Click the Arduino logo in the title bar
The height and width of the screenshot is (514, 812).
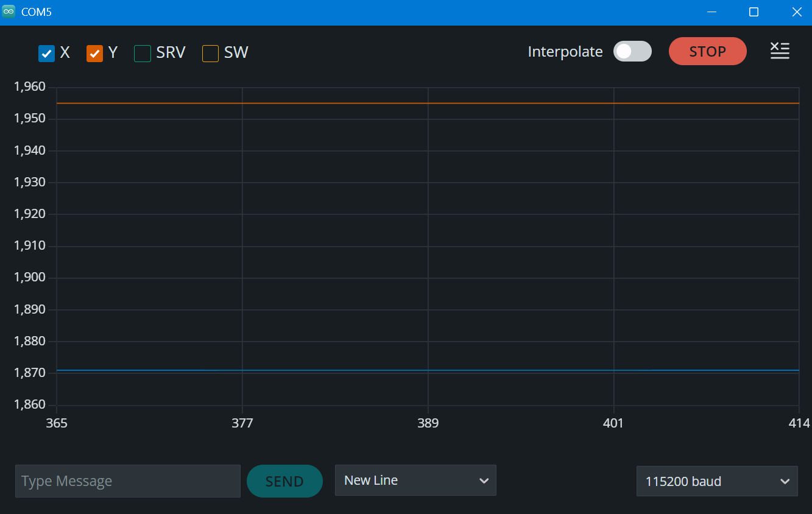9,12
